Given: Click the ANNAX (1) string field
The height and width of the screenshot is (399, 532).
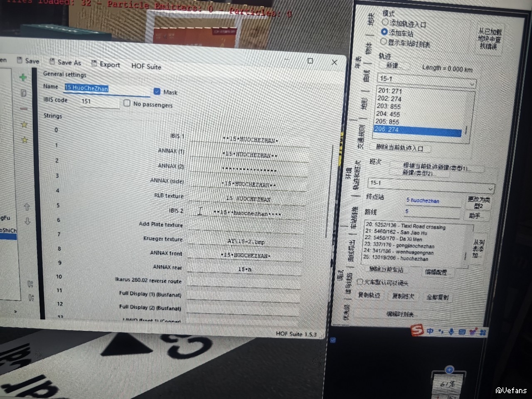Looking at the screenshot, I should pyautogui.click(x=249, y=155).
